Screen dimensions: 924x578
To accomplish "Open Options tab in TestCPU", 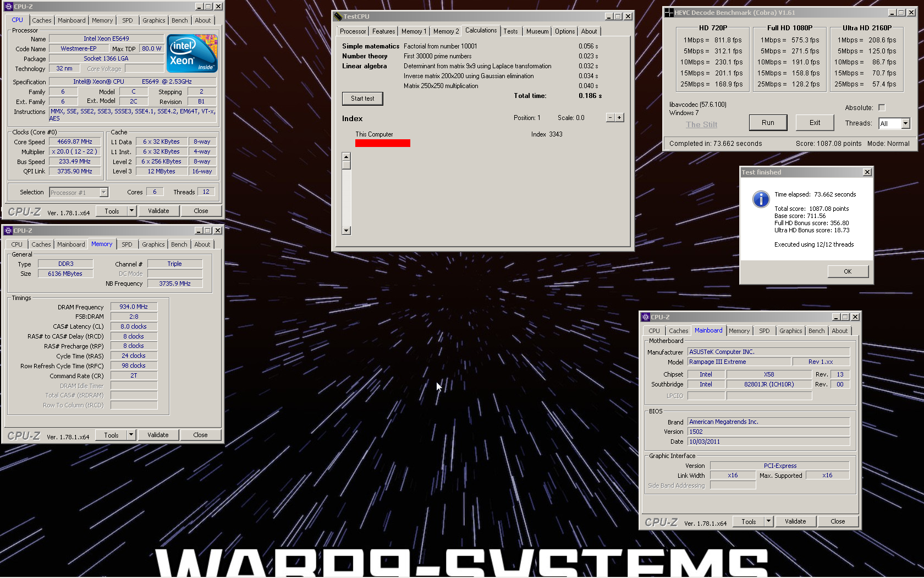I will pos(565,31).
